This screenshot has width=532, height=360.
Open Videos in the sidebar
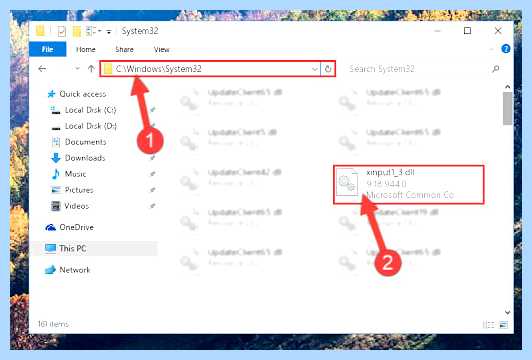[77, 206]
